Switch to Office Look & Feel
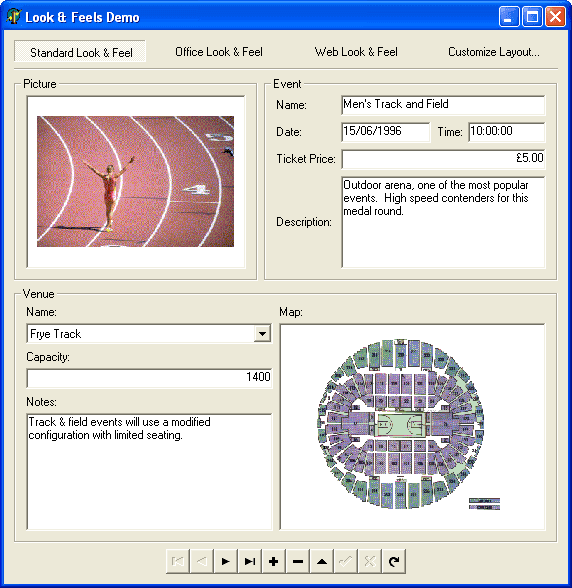Screen dimensions: 572x588 coord(219,52)
